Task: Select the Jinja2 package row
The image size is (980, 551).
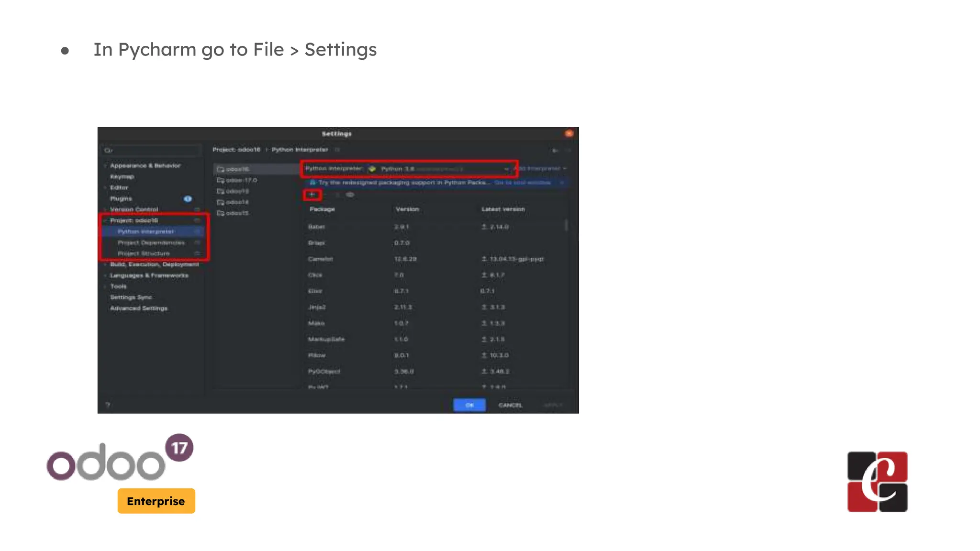Action: (434, 307)
